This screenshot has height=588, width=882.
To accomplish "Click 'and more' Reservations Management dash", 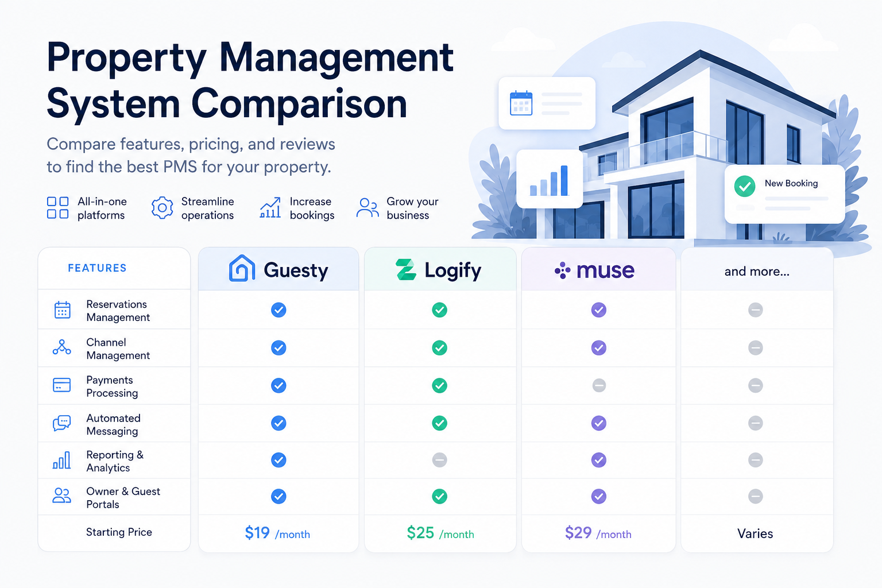I will [756, 310].
